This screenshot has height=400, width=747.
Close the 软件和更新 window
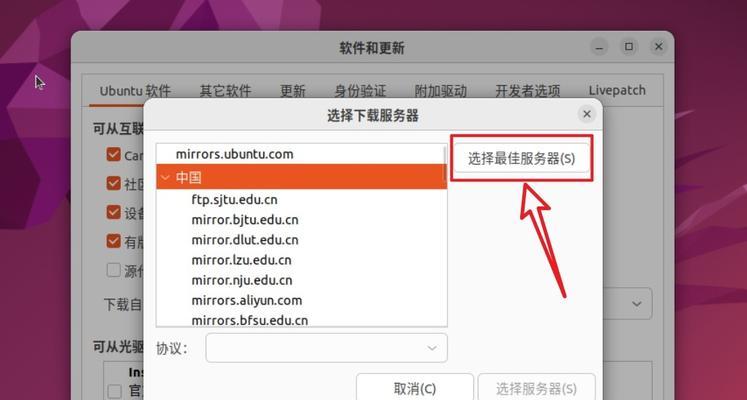[x=658, y=47]
